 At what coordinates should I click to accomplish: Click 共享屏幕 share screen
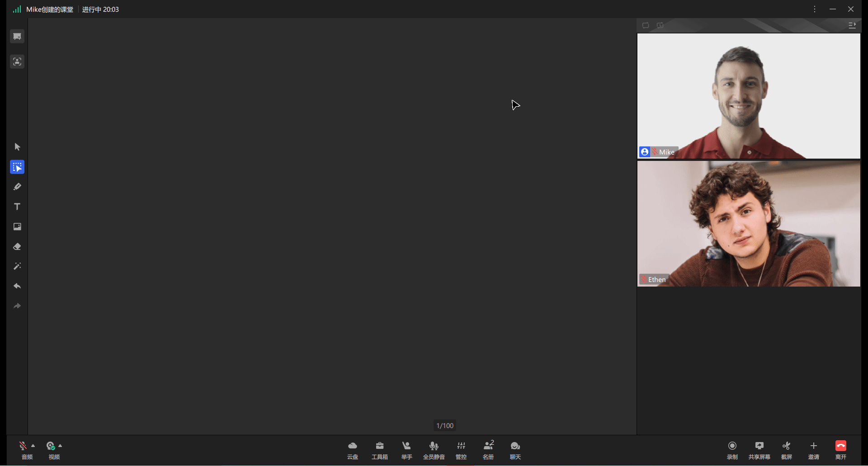click(759, 450)
